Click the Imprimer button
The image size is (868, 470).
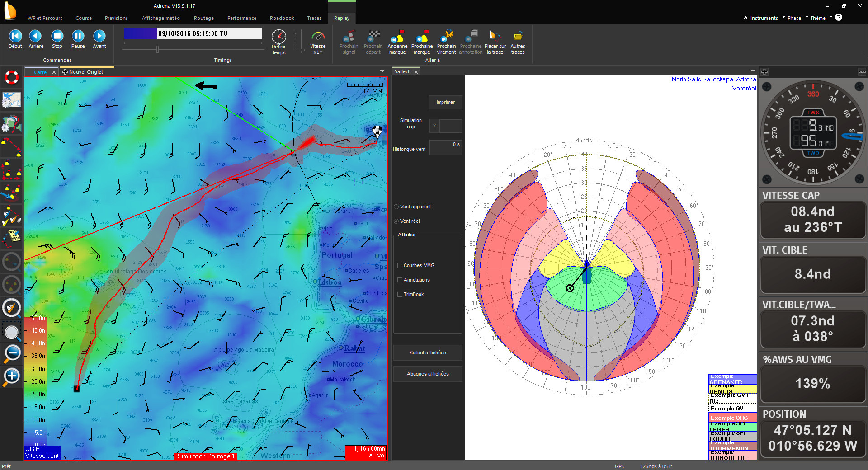tap(445, 102)
